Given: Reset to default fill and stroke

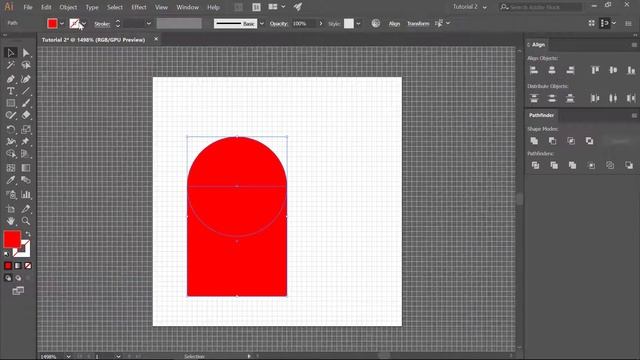Looking at the screenshot, I should (x=6, y=254).
